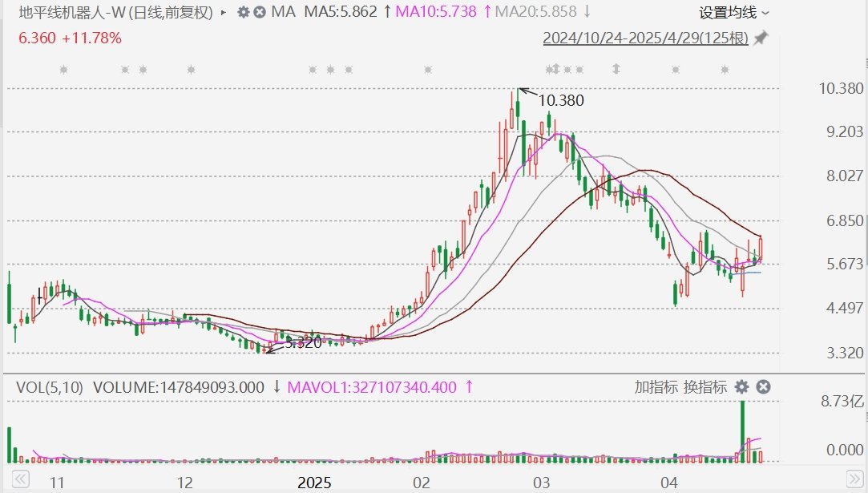Remove the MA indicator with X icon
868x493 pixels.
(260, 12)
